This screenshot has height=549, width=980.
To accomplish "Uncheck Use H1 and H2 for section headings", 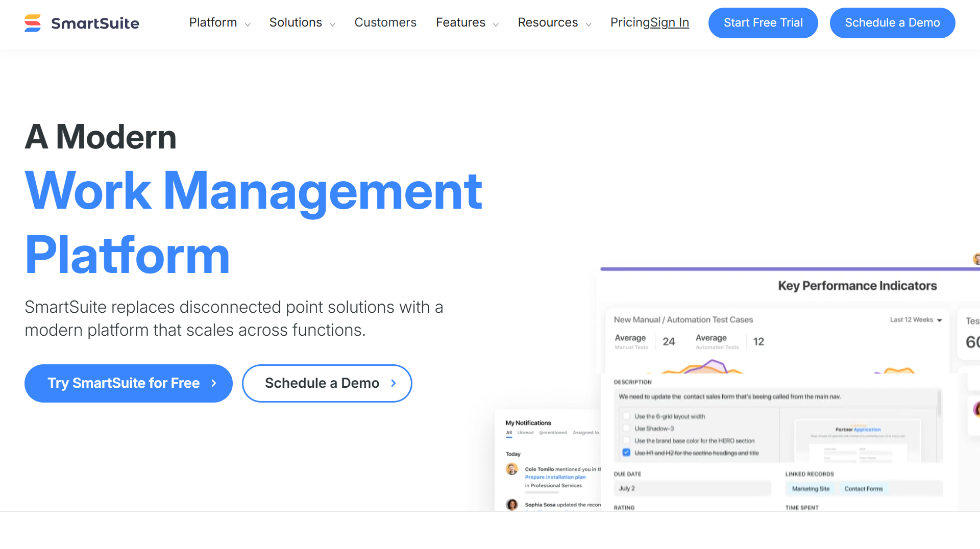I will (626, 453).
